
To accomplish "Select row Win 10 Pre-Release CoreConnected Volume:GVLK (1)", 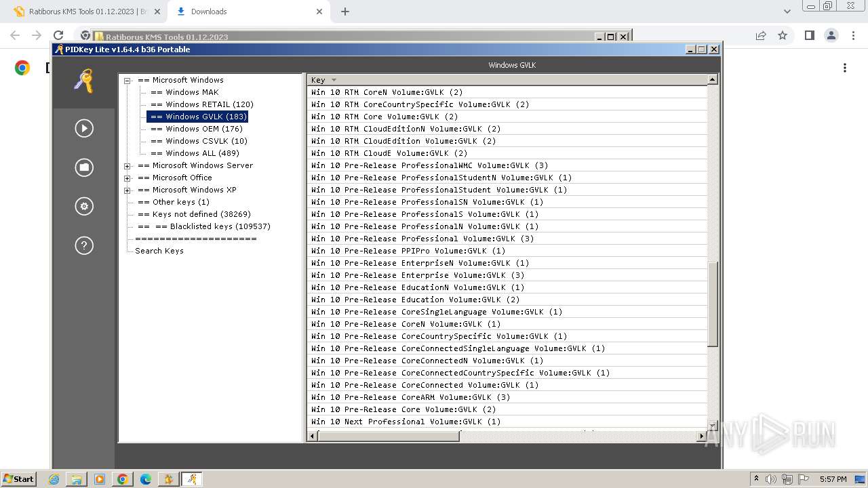I will point(507,385).
